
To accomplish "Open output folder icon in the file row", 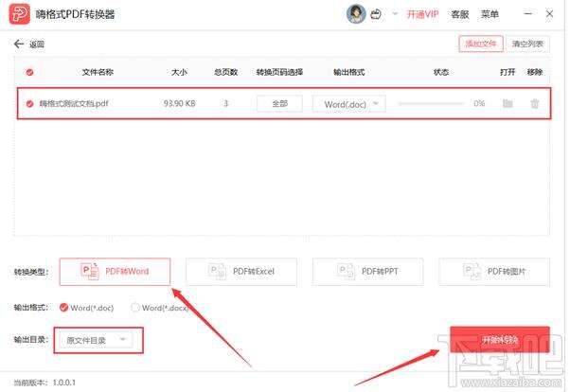I will (x=508, y=103).
